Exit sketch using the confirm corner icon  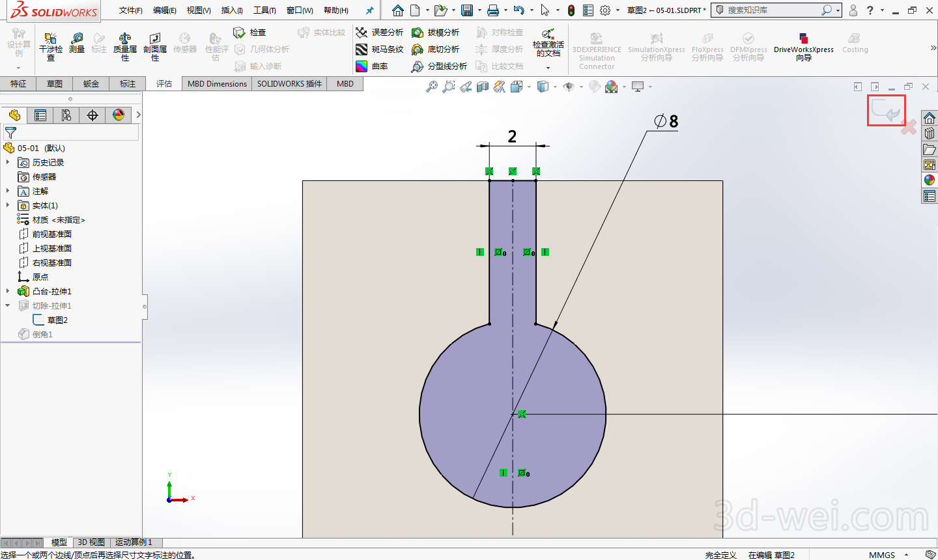pyautogui.click(x=886, y=111)
